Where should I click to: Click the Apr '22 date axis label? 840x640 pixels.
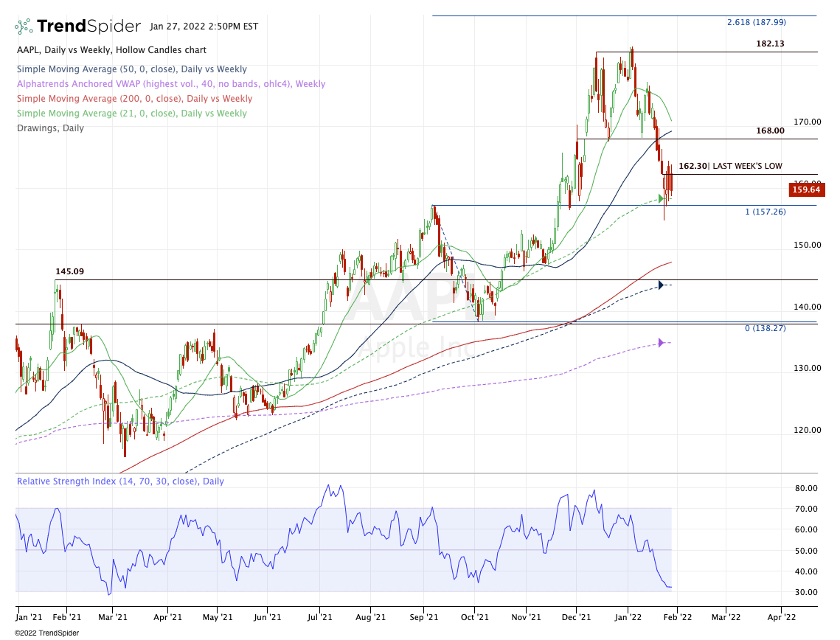pos(782,617)
